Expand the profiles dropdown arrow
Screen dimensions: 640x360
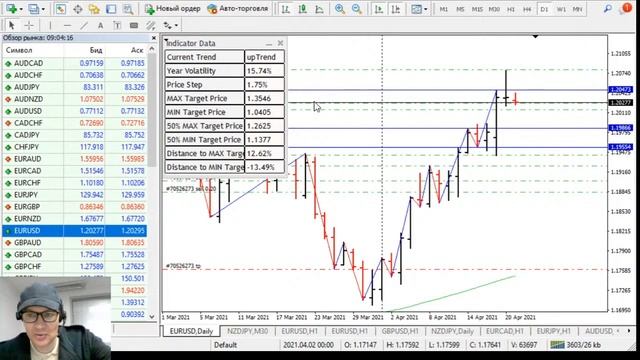(43, 9)
